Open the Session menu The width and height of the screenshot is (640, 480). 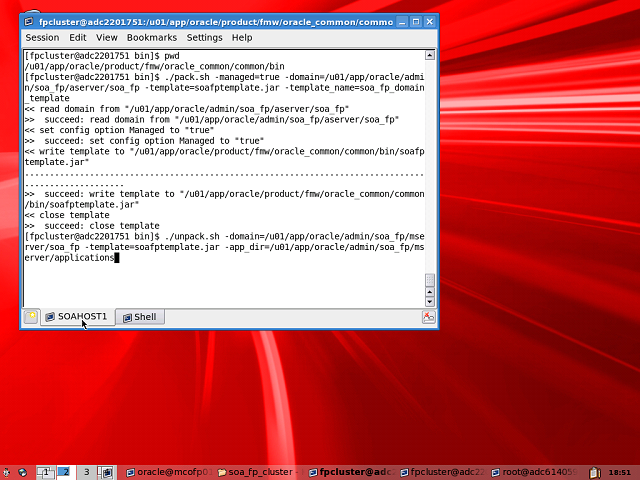point(42,38)
